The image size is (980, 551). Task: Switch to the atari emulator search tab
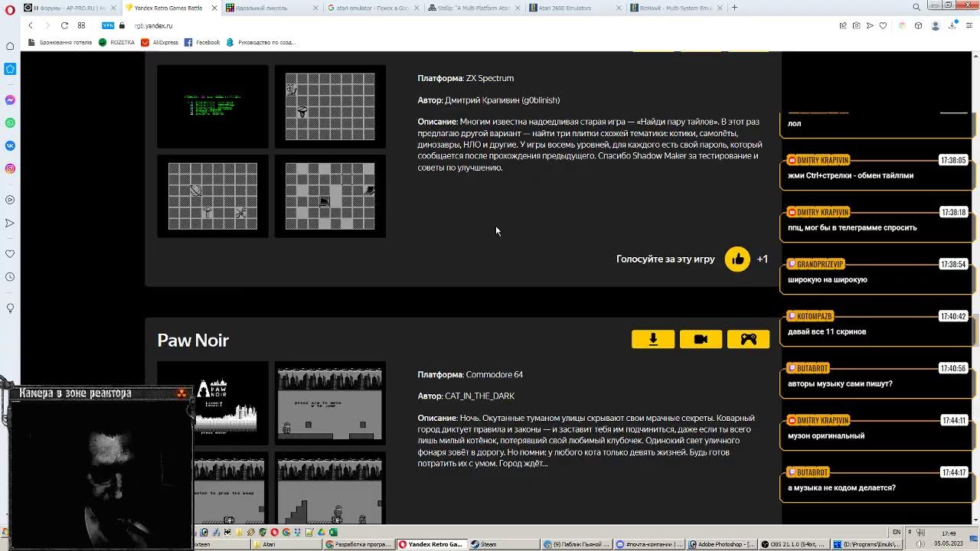point(374,8)
